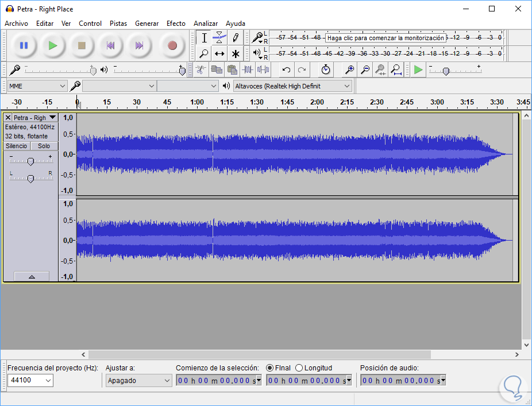Choose the Draw pencil tool
The image size is (532, 406).
tap(236, 38)
